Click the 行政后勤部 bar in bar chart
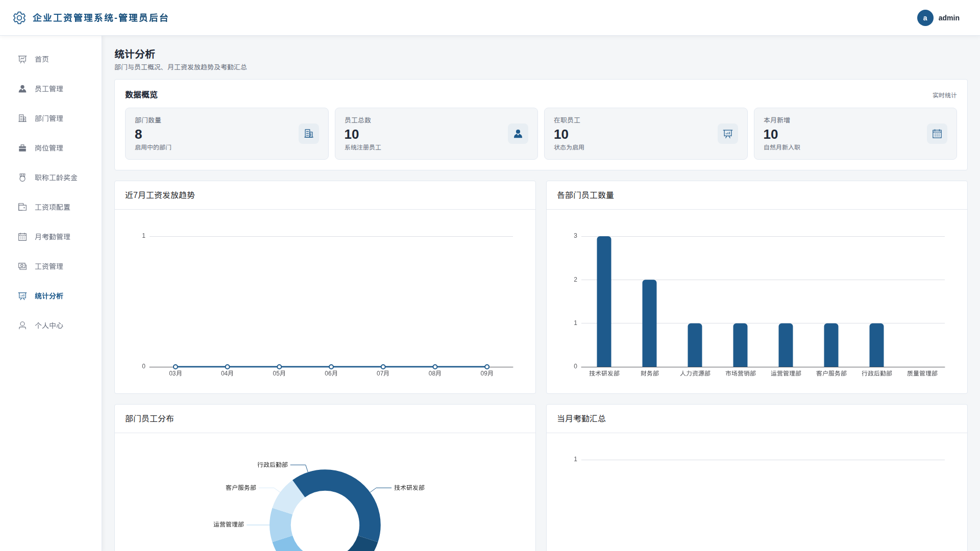 [x=876, y=345]
